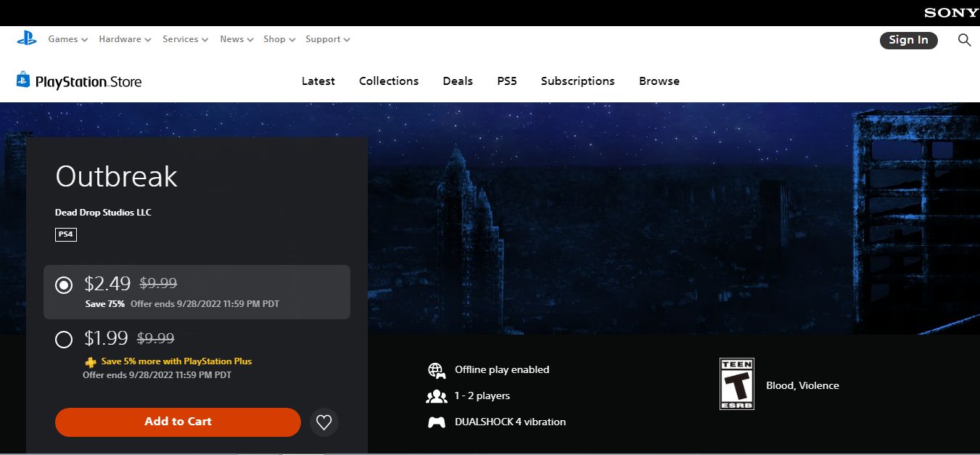Screen dimensions: 980x455
Task: Open the Browse store tab
Action: (659, 81)
